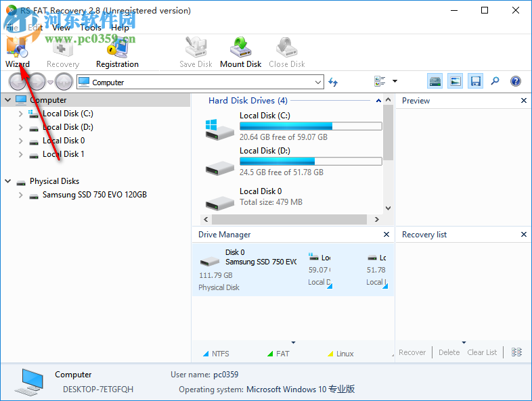
Task: Click the view mode icon
Action: point(380,81)
